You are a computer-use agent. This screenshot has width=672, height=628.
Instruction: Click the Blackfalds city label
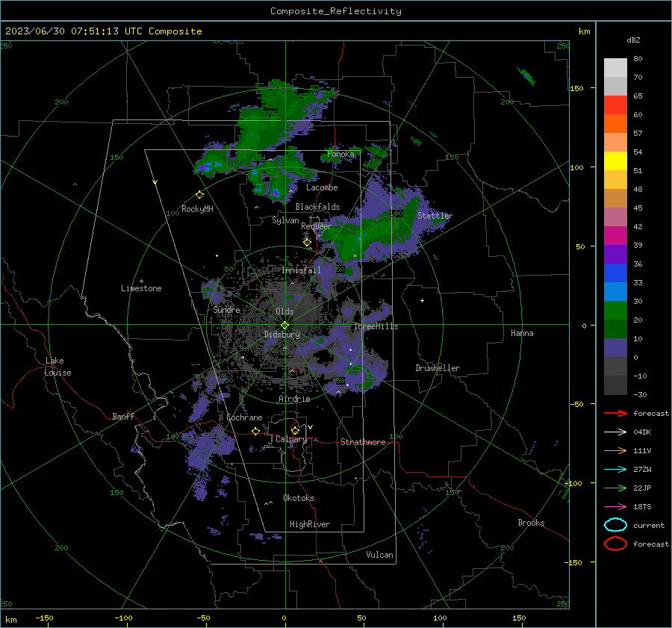tap(317, 207)
